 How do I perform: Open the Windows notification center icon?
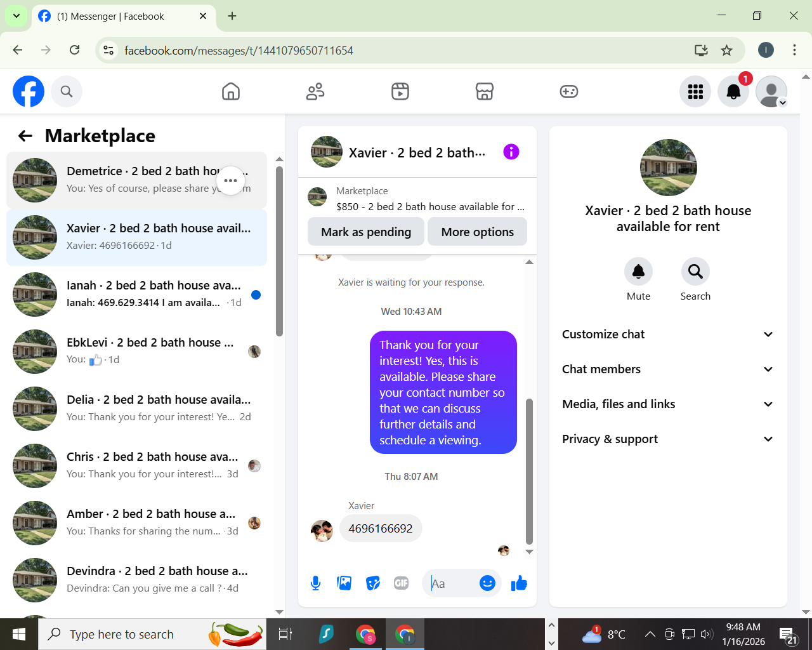pyautogui.click(x=789, y=634)
